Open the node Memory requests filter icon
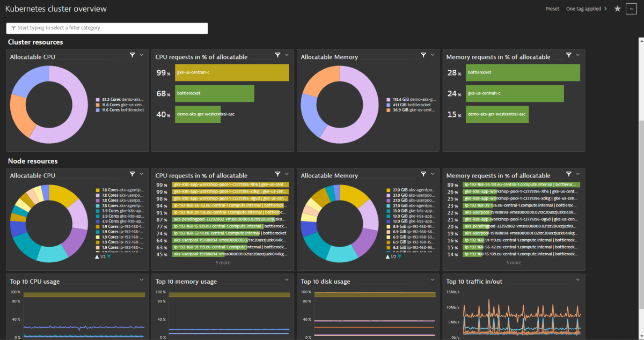The image size is (644, 340). [568, 174]
